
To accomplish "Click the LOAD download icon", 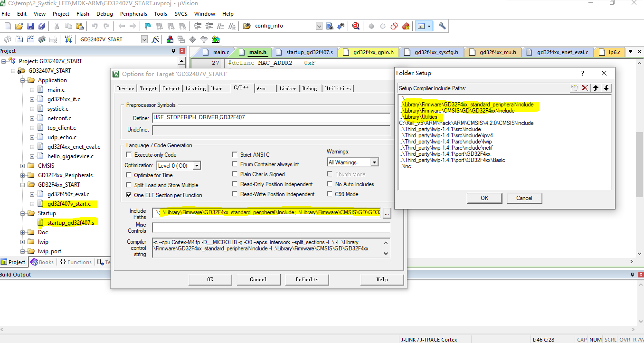I will tap(68, 39).
